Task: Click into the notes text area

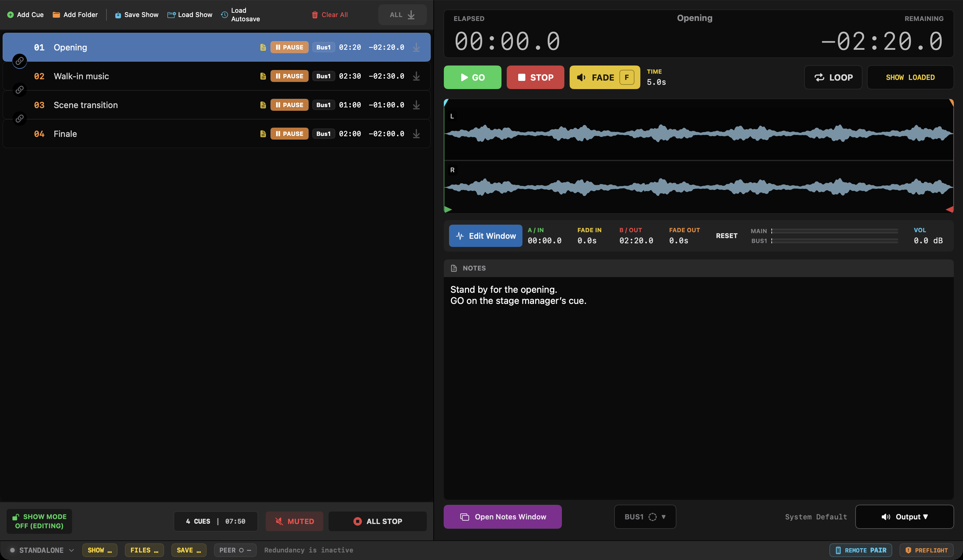Action: [x=699, y=388]
